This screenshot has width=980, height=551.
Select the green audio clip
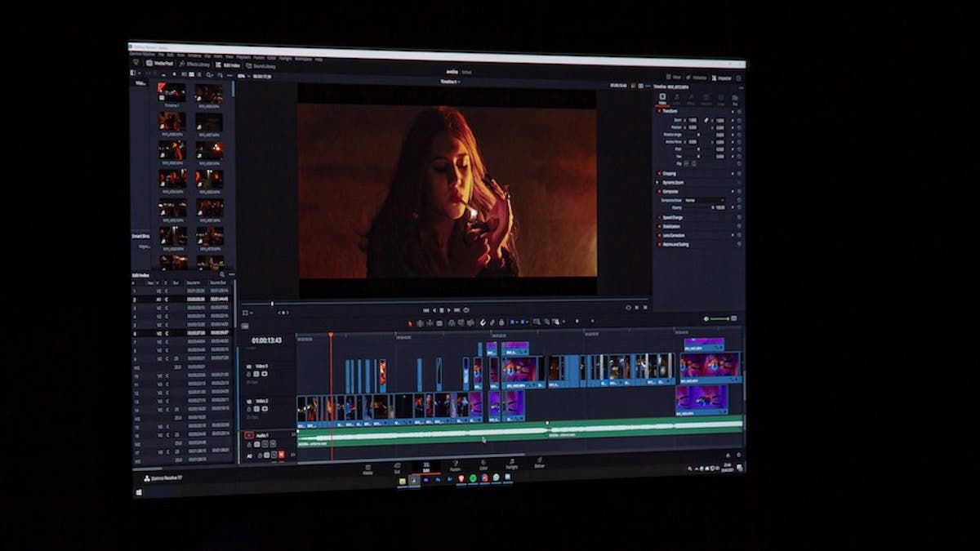519,432
